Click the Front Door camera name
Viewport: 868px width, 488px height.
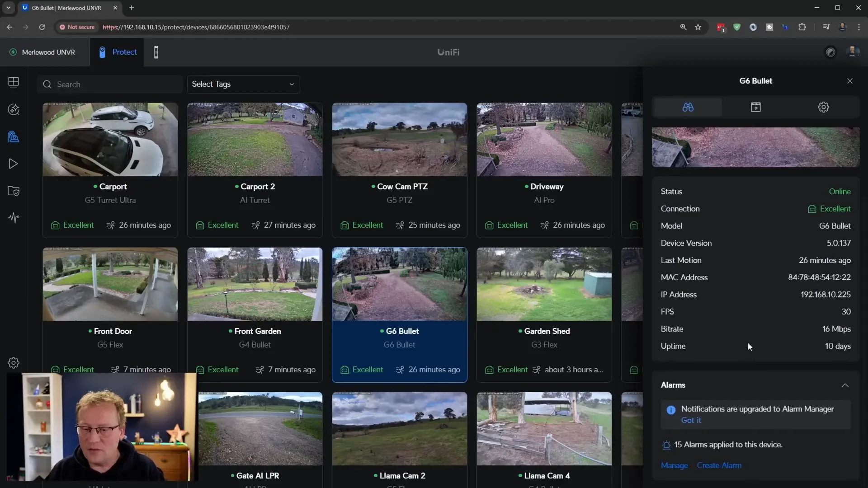point(113,331)
